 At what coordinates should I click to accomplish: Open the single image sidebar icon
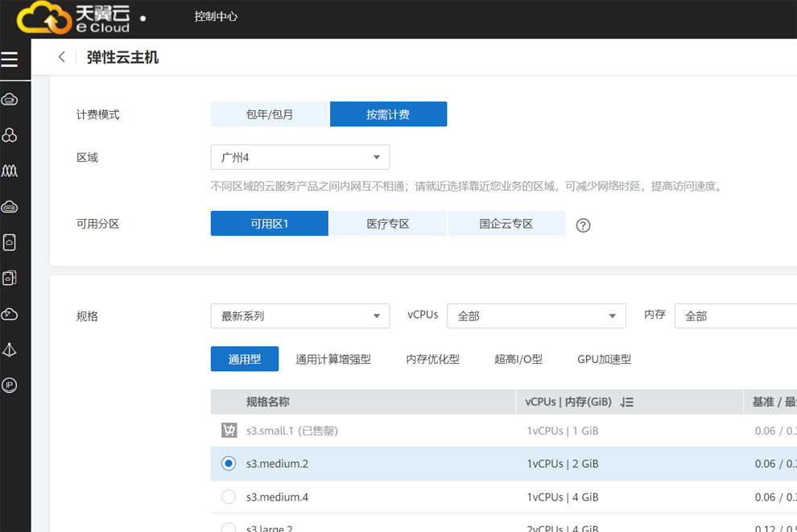(x=9, y=242)
